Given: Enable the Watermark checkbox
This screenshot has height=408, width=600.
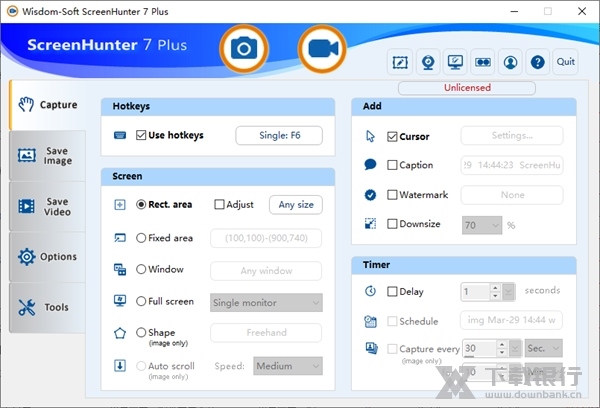Looking at the screenshot, I should point(393,195).
